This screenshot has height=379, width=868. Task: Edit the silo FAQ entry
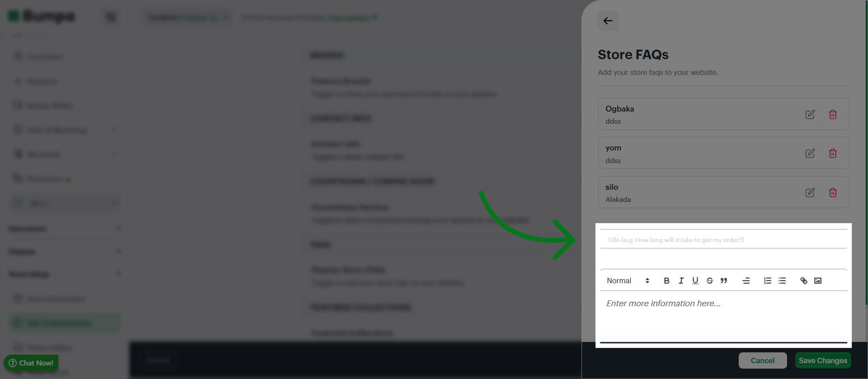(x=810, y=193)
